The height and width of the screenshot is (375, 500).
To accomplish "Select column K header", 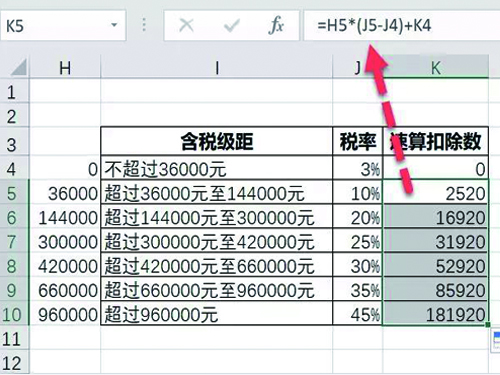I will coord(436,68).
